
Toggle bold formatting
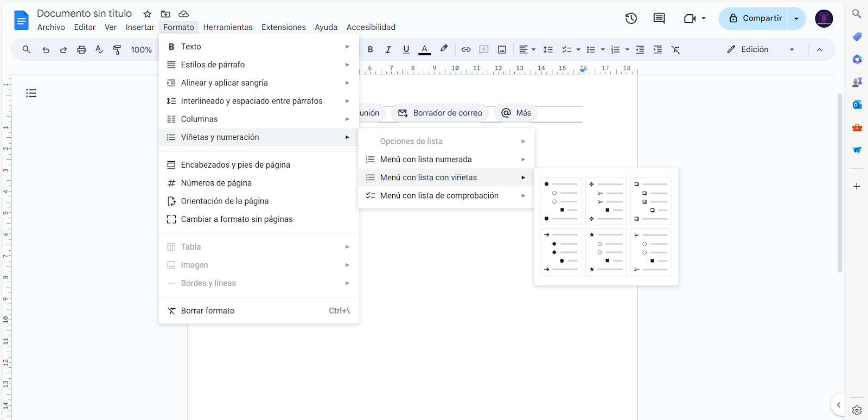(x=371, y=49)
